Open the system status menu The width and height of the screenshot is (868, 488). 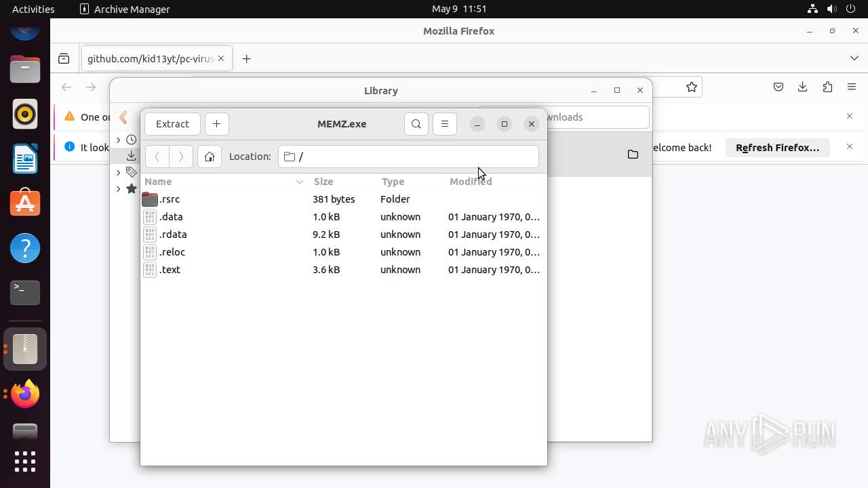[831, 9]
